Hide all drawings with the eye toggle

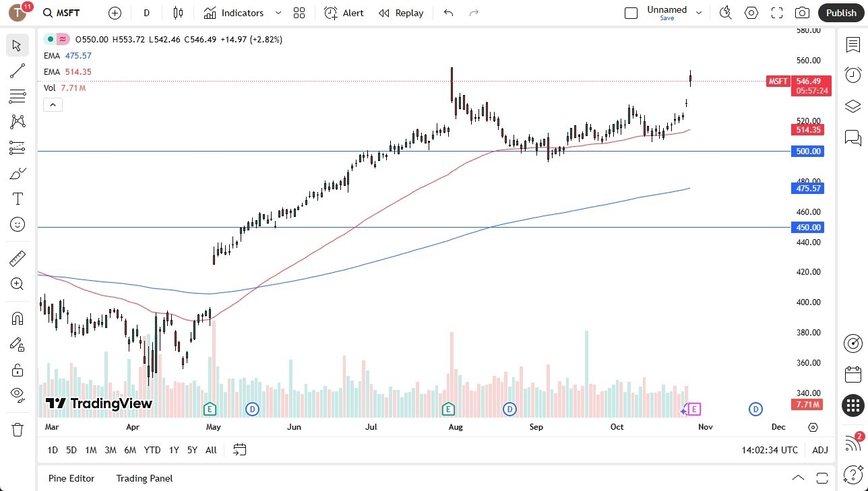[x=18, y=394]
